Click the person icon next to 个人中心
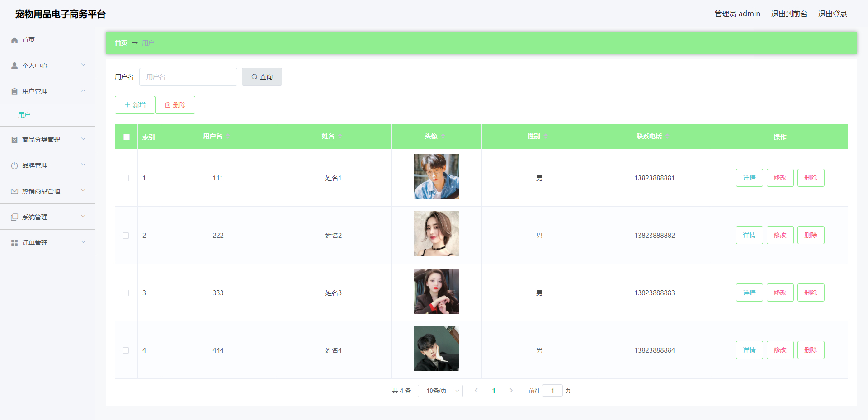This screenshot has width=868, height=420. pyautogui.click(x=14, y=66)
